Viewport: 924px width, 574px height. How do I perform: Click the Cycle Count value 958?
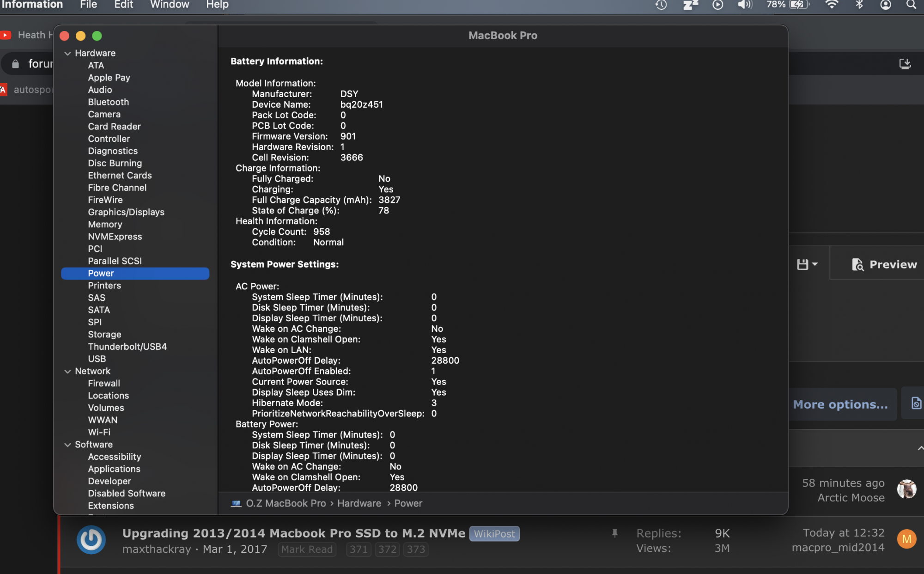322,232
